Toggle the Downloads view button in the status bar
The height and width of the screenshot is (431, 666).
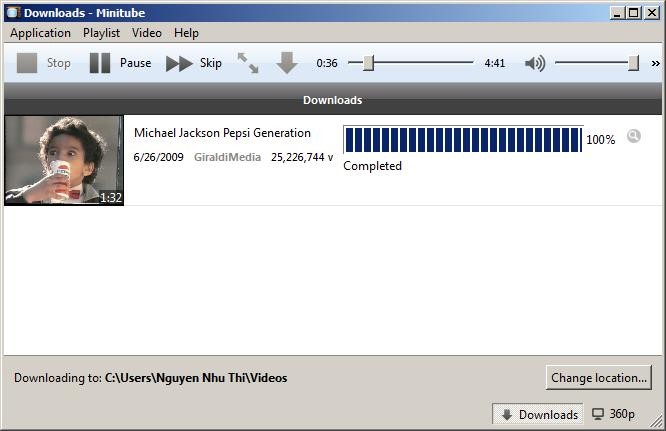539,414
